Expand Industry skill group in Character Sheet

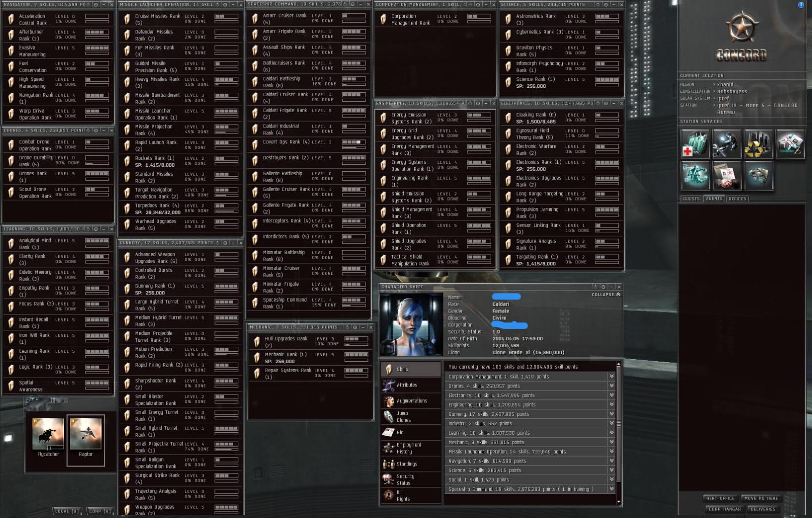click(x=612, y=424)
